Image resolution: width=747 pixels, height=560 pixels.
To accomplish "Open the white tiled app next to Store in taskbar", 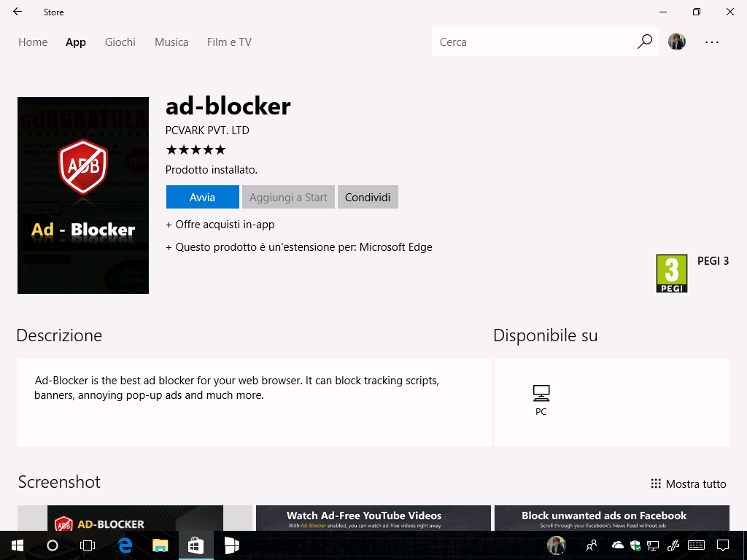I will pos(231,545).
